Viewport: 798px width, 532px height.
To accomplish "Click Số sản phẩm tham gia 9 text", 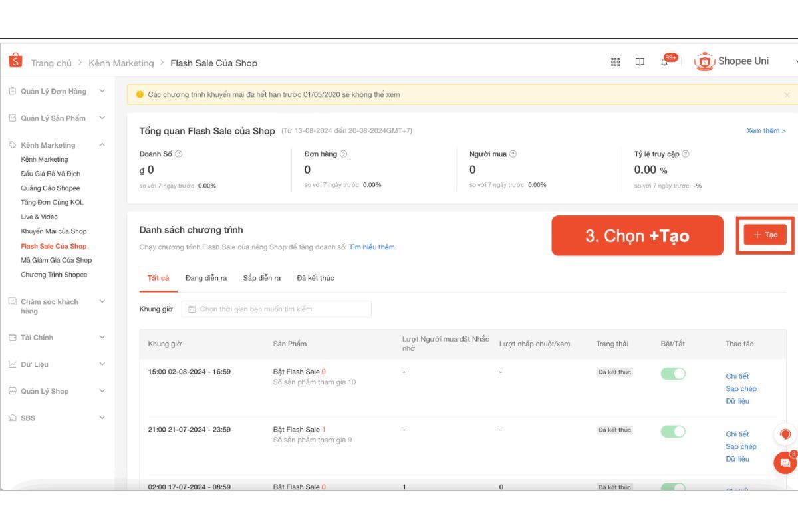I will point(313,440).
